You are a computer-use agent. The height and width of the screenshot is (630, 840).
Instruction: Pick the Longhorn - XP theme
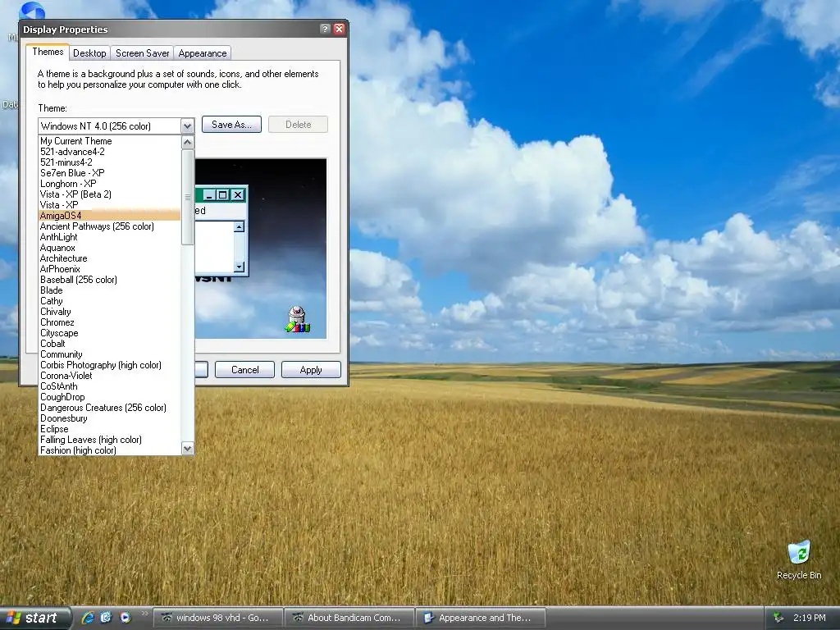[x=109, y=184]
